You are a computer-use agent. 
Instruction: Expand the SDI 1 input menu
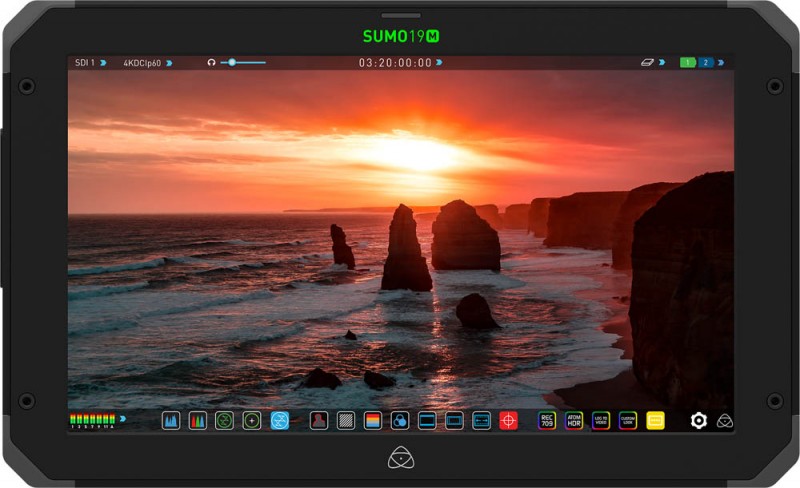coord(88,63)
